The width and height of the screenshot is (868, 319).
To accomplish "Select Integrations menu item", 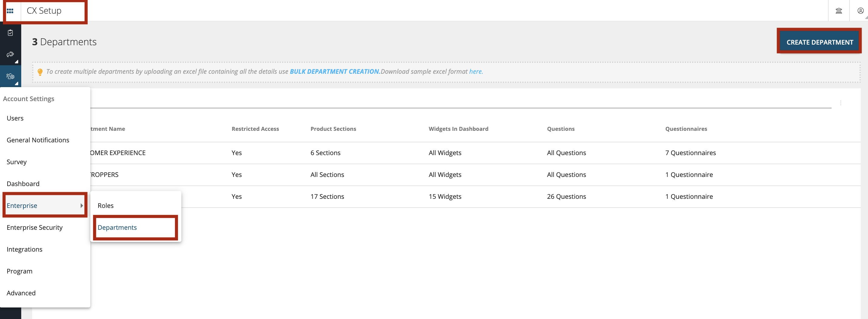I will 45,249.
